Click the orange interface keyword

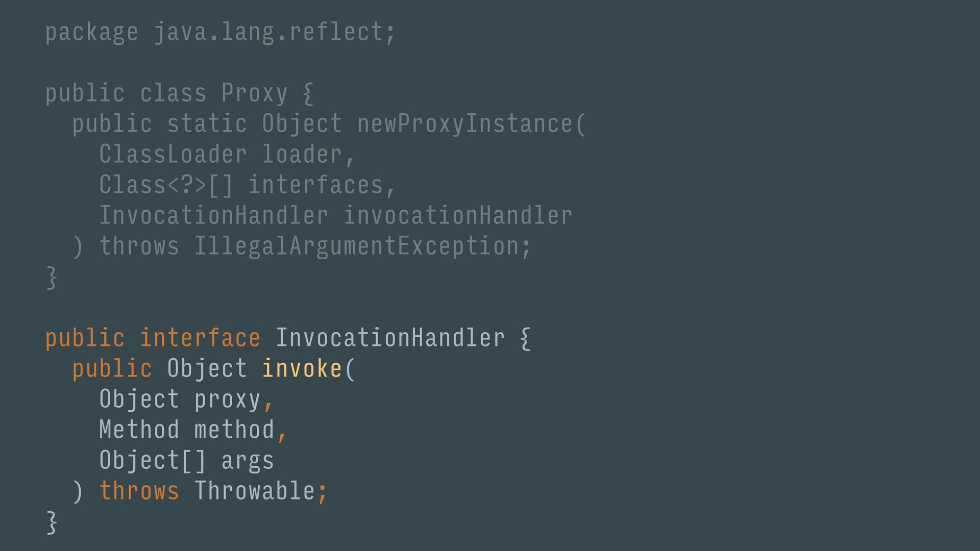pos(200,338)
